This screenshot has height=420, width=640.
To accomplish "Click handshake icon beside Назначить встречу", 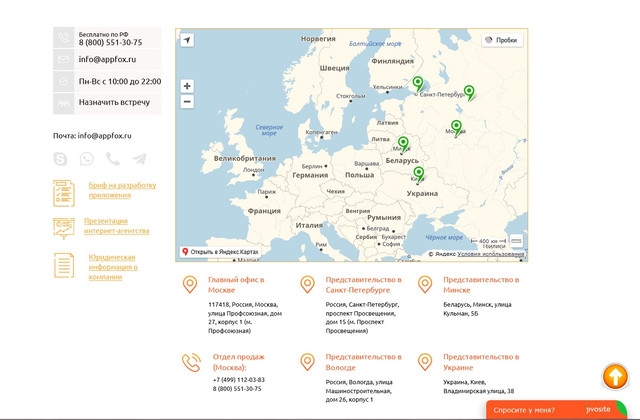I will tap(63, 103).
